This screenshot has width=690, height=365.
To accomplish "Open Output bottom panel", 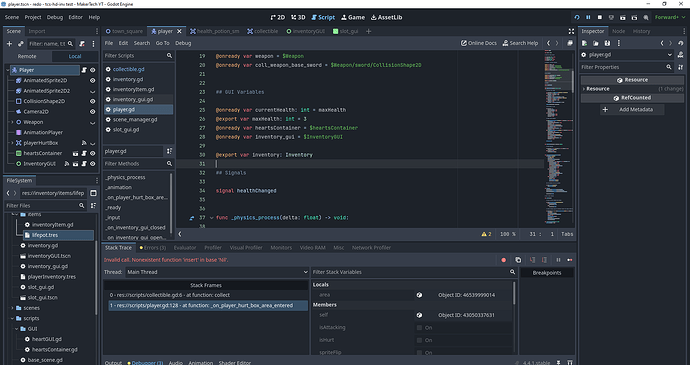I will [113, 362].
